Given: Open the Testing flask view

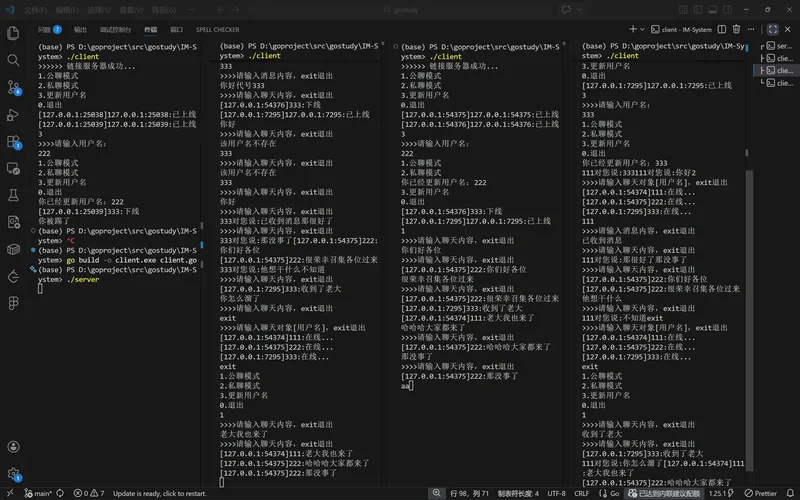Looking at the screenshot, I should click(x=13, y=195).
